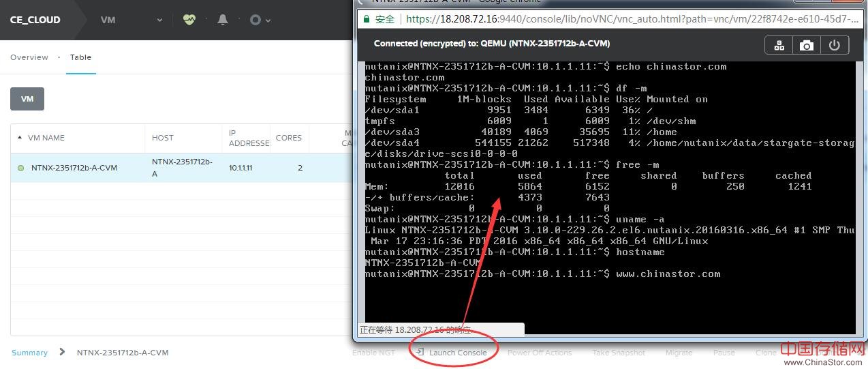868x369 pixels.
Task: Click the CE_CLOUD cluster name
Action: click(x=35, y=20)
